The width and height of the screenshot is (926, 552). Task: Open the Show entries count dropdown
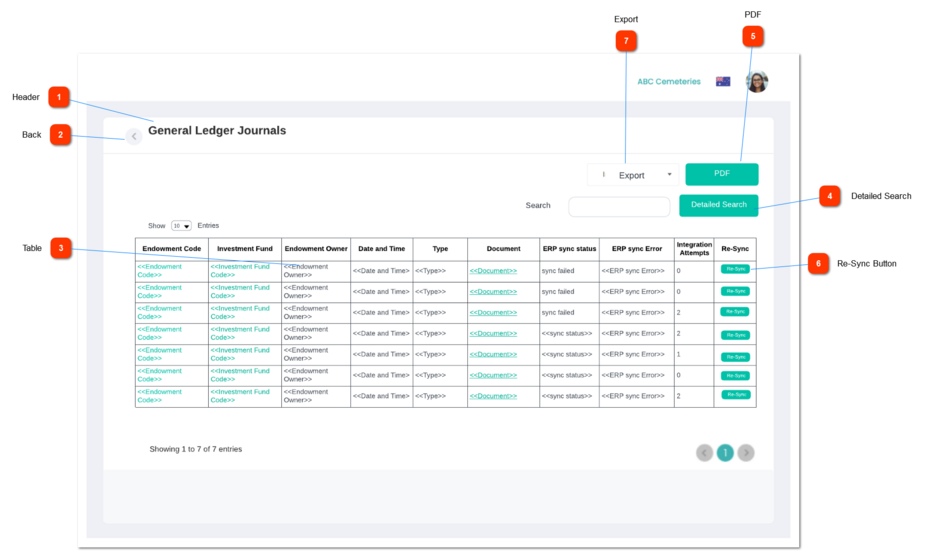(181, 226)
